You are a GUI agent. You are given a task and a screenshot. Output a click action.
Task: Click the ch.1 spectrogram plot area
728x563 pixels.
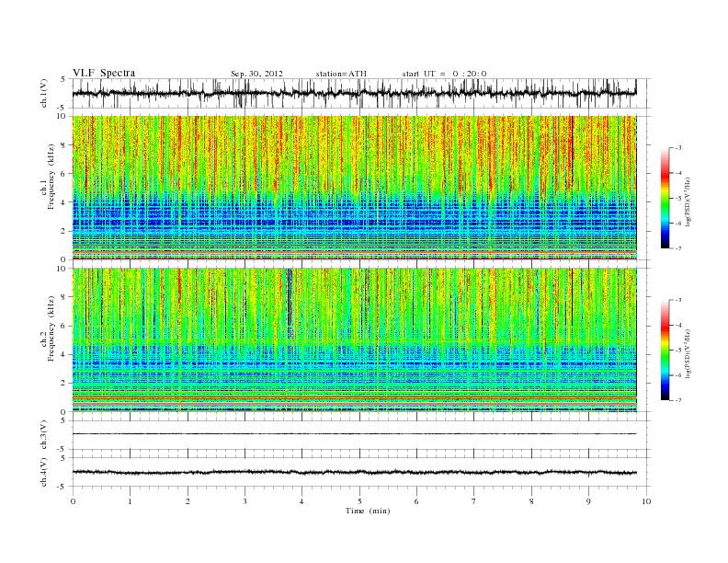354,188
